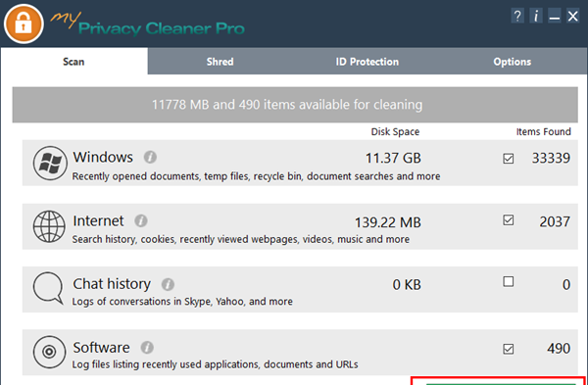Show info for the Chat history category
This screenshot has height=385, width=588.
[x=168, y=284]
